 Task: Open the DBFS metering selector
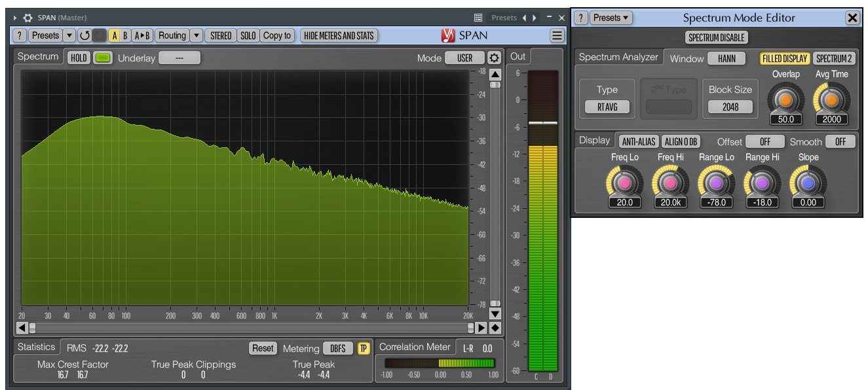(x=338, y=348)
